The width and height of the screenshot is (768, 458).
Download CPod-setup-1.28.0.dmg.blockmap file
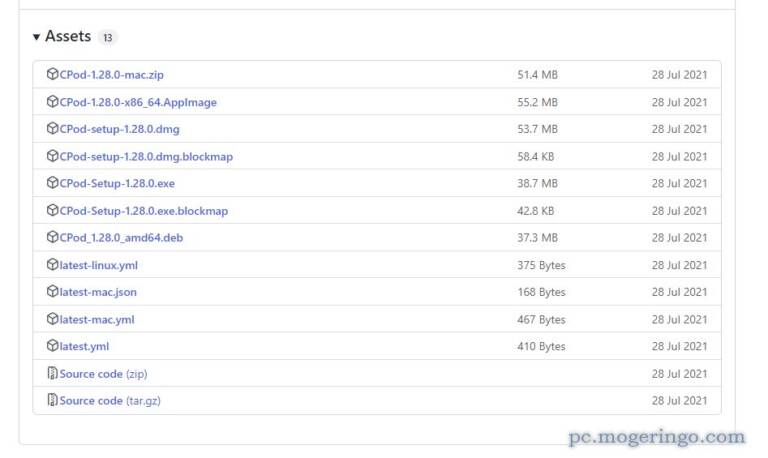pyautogui.click(x=145, y=156)
